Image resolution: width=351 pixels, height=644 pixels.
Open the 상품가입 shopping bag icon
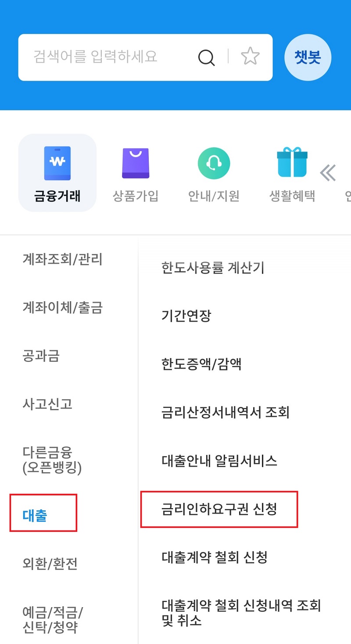[136, 164]
